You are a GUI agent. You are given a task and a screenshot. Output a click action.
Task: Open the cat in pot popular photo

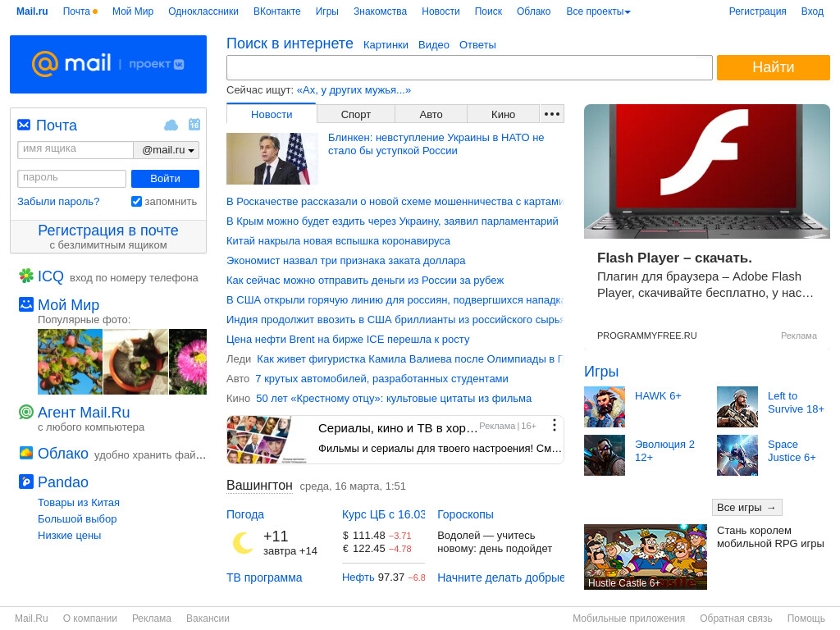(x=135, y=362)
